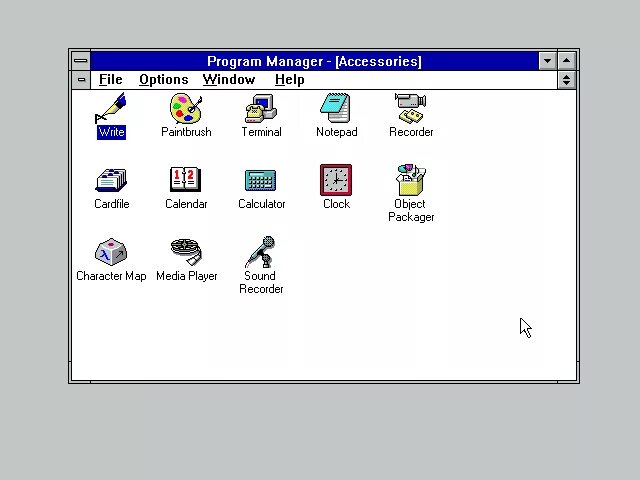Click the 'Recorder' label in the top row
640x480 pixels.
(x=411, y=132)
